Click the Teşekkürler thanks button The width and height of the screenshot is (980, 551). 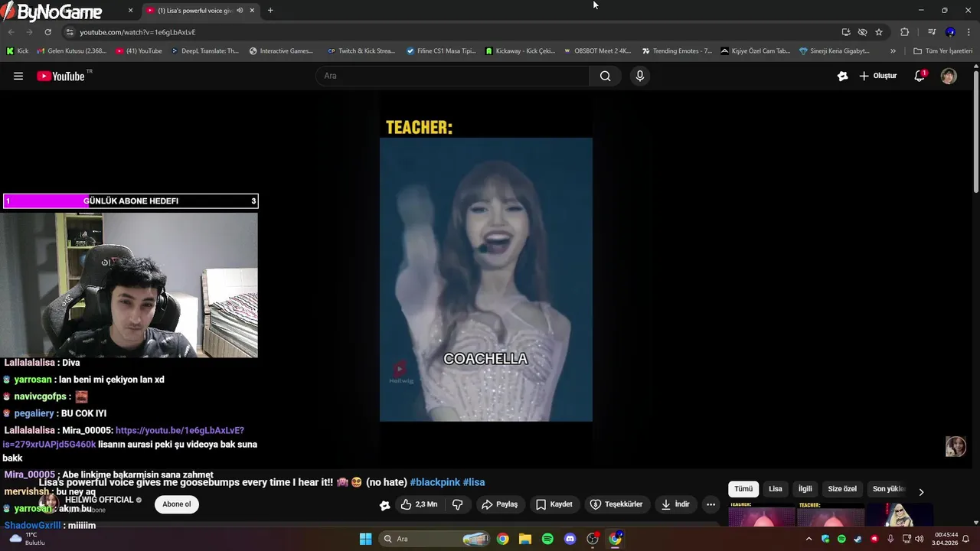pyautogui.click(x=616, y=504)
